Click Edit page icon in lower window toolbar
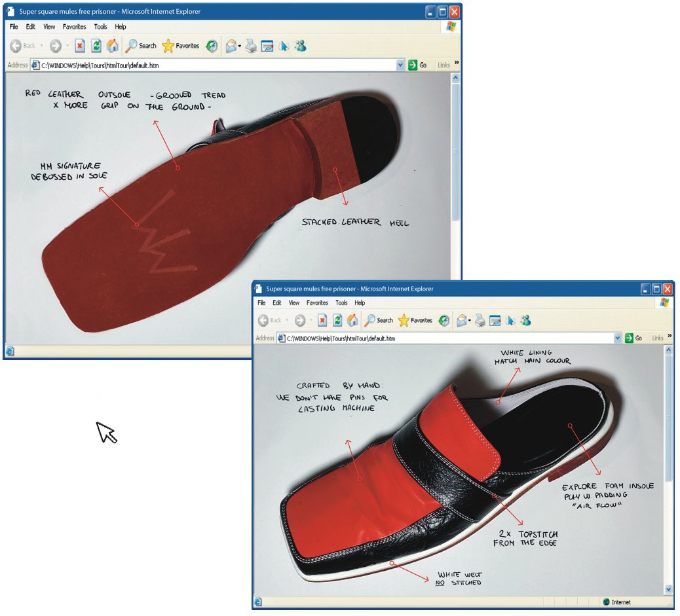 coord(495,320)
